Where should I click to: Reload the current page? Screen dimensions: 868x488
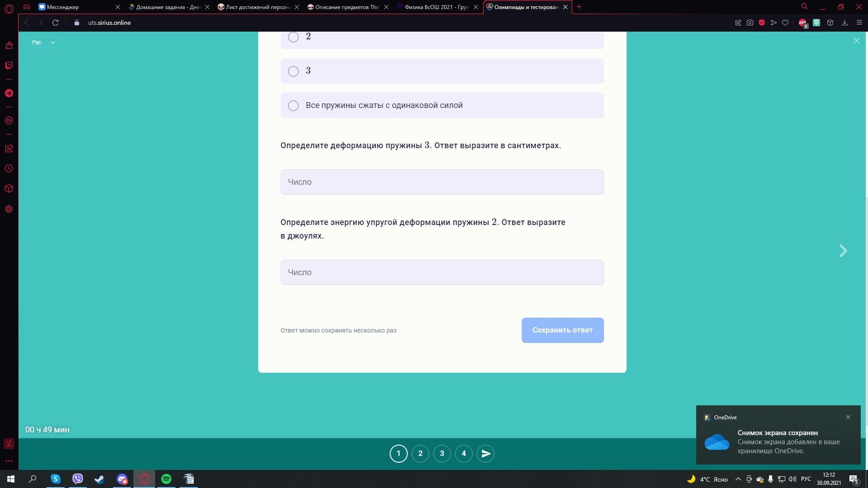click(55, 23)
